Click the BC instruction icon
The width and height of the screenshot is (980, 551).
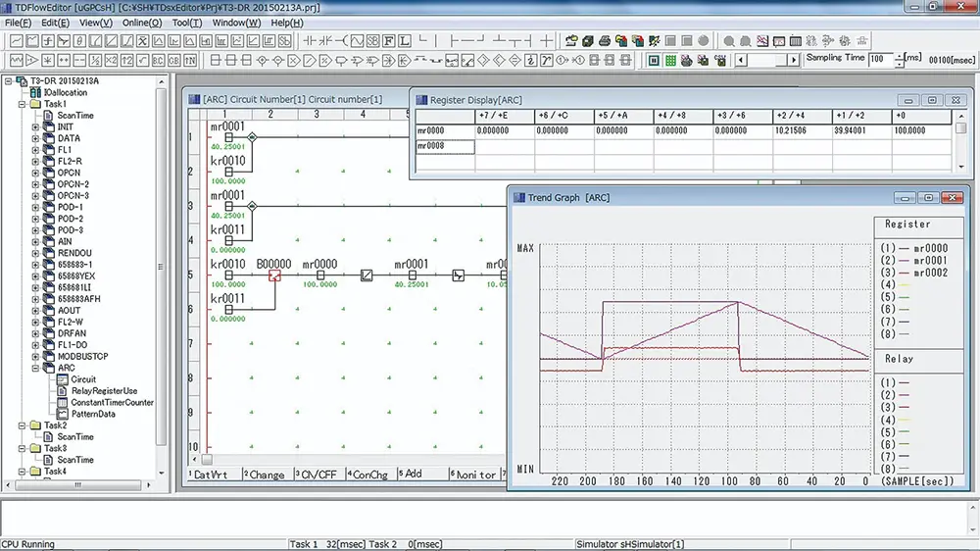pos(159,60)
